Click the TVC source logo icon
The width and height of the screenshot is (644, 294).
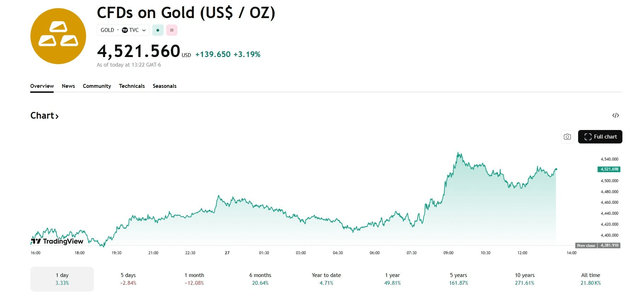coord(125,30)
